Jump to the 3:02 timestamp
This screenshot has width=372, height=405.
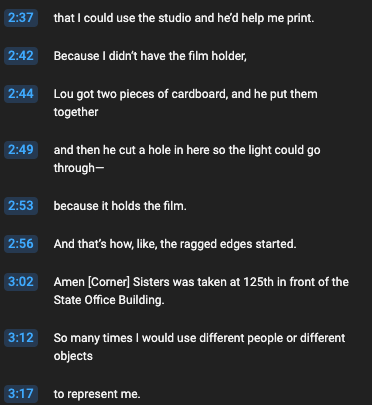[x=21, y=282]
